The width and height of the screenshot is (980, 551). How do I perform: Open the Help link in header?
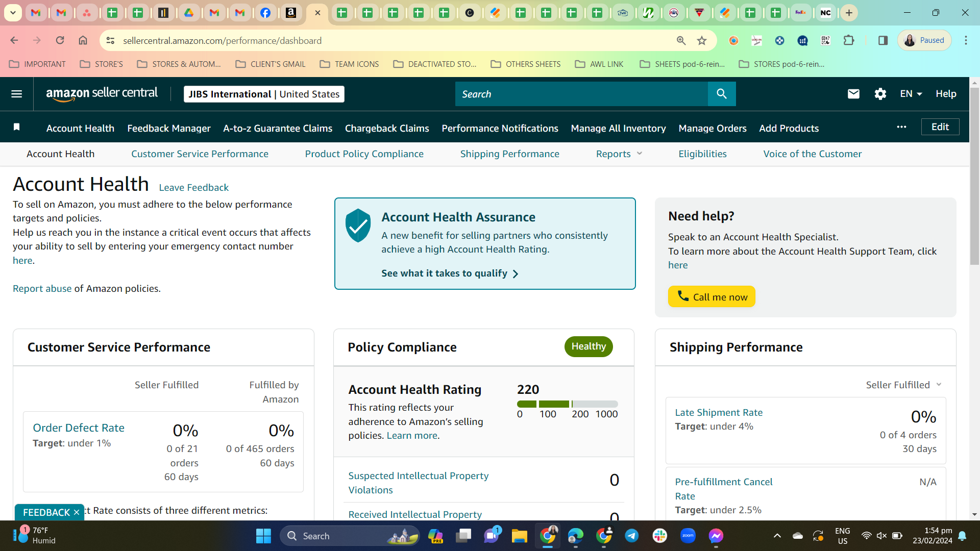pos(946,94)
